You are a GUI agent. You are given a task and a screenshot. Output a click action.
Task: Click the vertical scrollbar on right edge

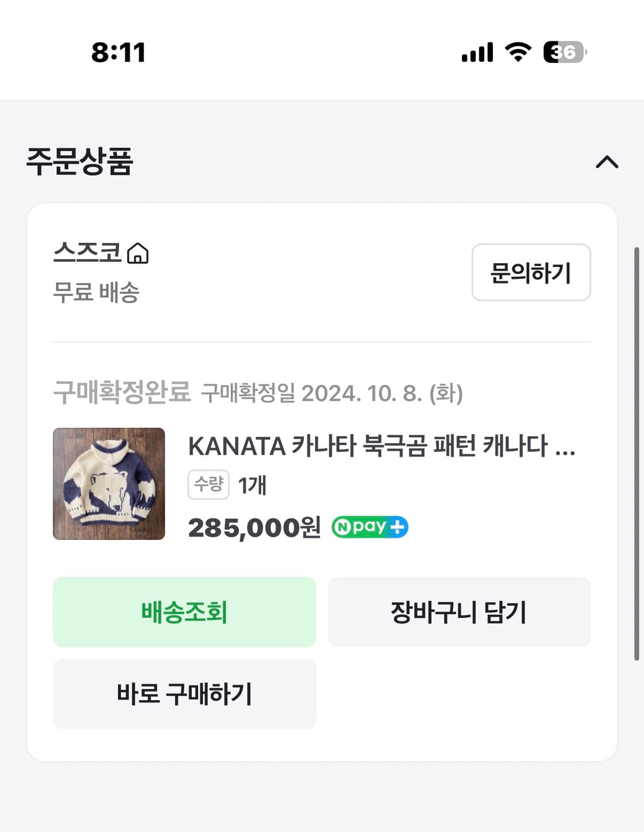point(636,454)
